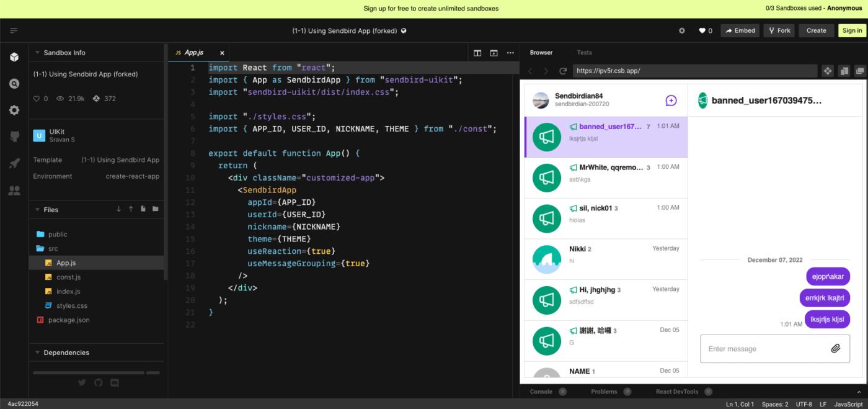Click the Fork button
Screen dimensions: 868x409
coord(779,30)
